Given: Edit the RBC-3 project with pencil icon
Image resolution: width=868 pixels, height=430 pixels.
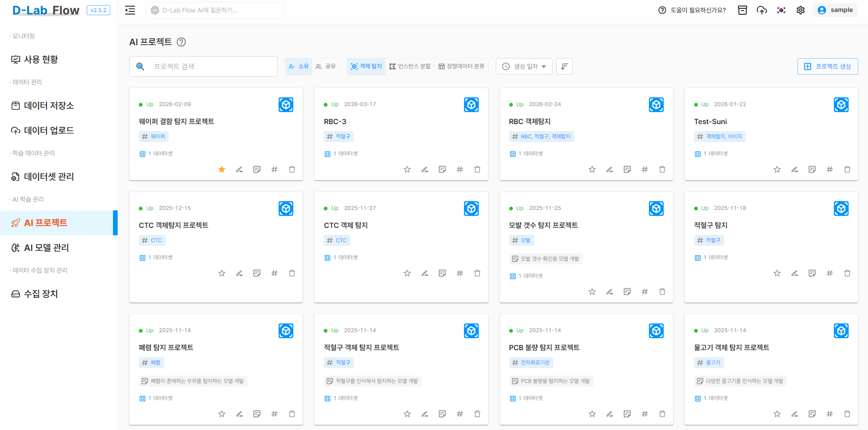Looking at the screenshot, I should [x=425, y=169].
